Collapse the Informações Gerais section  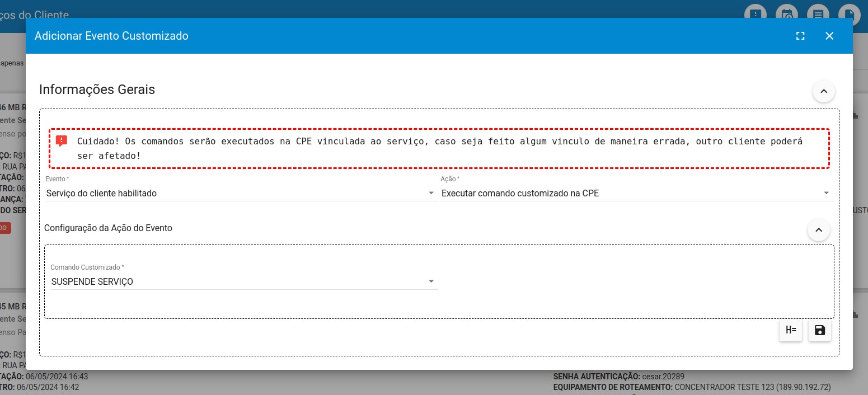(x=824, y=91)
